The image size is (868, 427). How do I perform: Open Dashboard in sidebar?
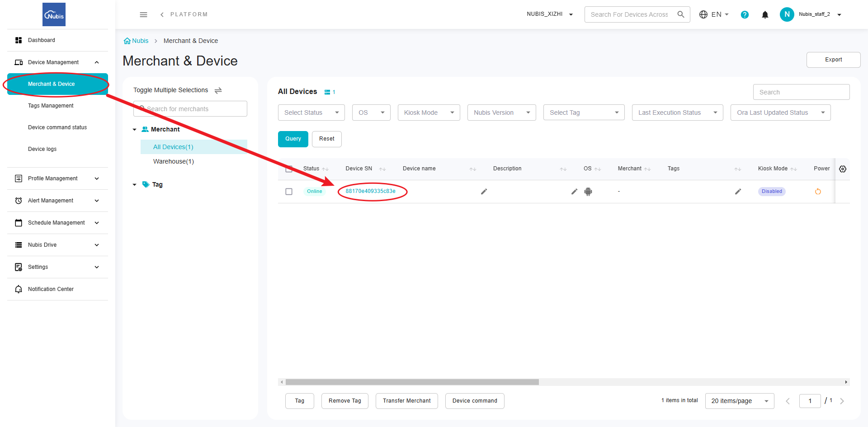coord(57,40)
